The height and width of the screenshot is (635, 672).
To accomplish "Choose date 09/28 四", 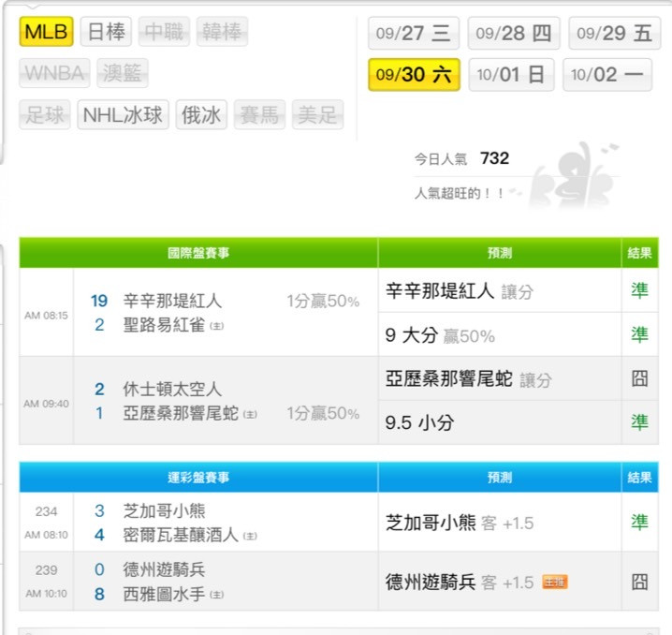I will point(514,33).
